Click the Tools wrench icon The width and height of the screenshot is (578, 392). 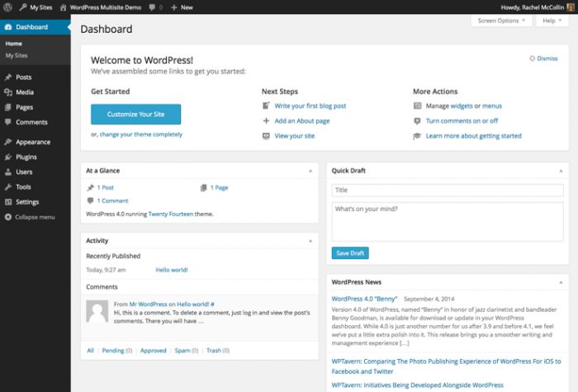[8, 187]
